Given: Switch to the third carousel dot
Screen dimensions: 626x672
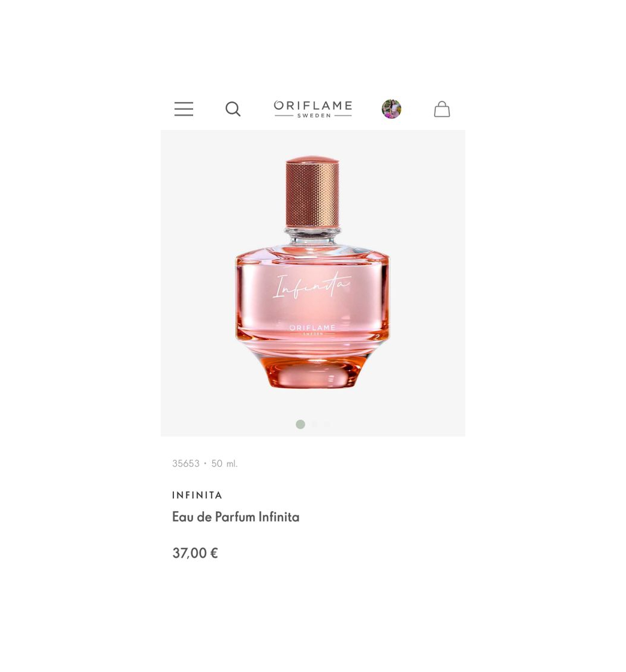Looking at the screenshot, I should 327,424.
